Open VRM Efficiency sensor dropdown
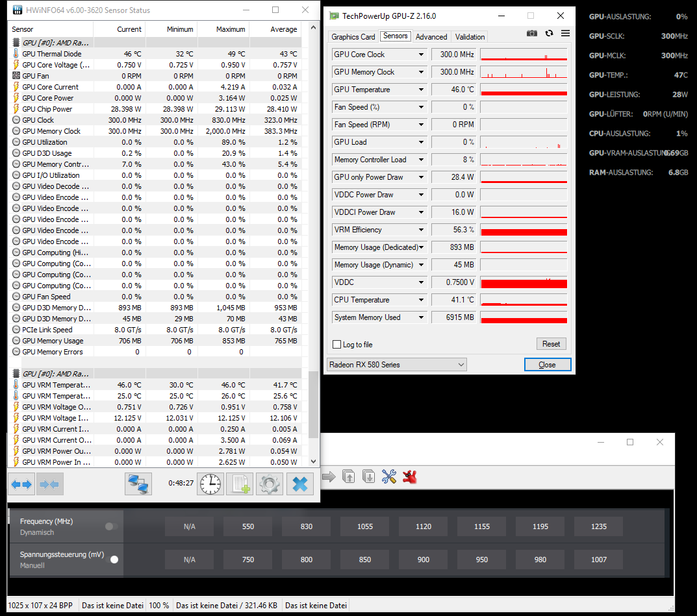This screenshot has width=697, height=616. [x=421, y=230]
